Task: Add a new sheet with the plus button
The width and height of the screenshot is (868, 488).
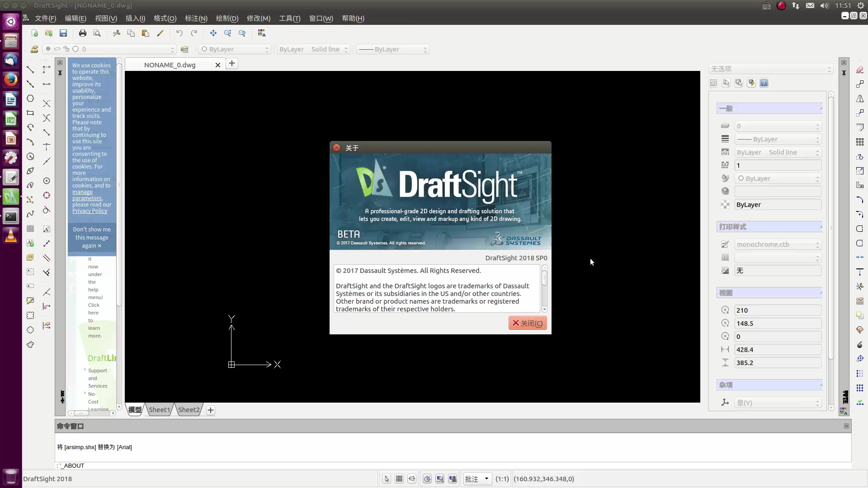Action: pos(211,410)
